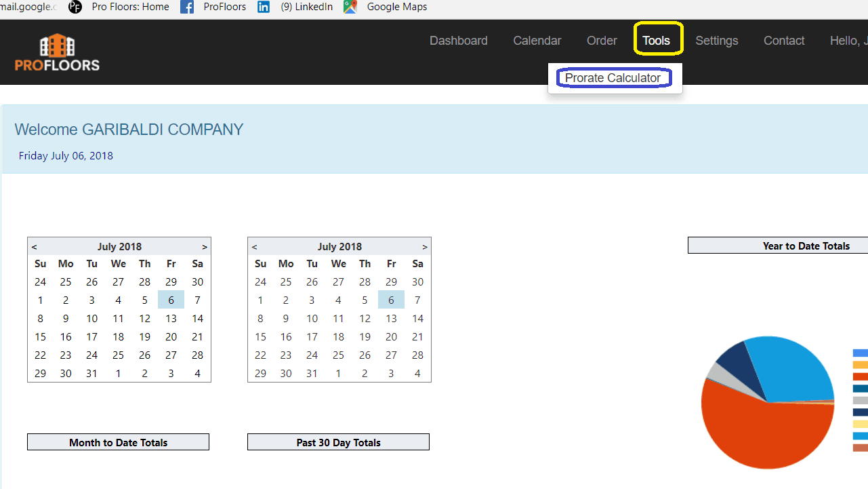Go to previous month in left calendar
The width and height of the screenshot is (868, 489).
tap(35, 247)
